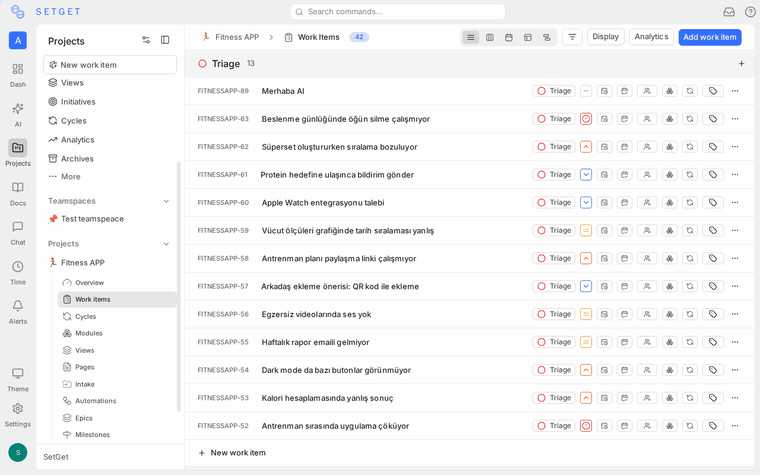Open work item Kalori hesaplamasında yanlış sonuç

point(327,398)
